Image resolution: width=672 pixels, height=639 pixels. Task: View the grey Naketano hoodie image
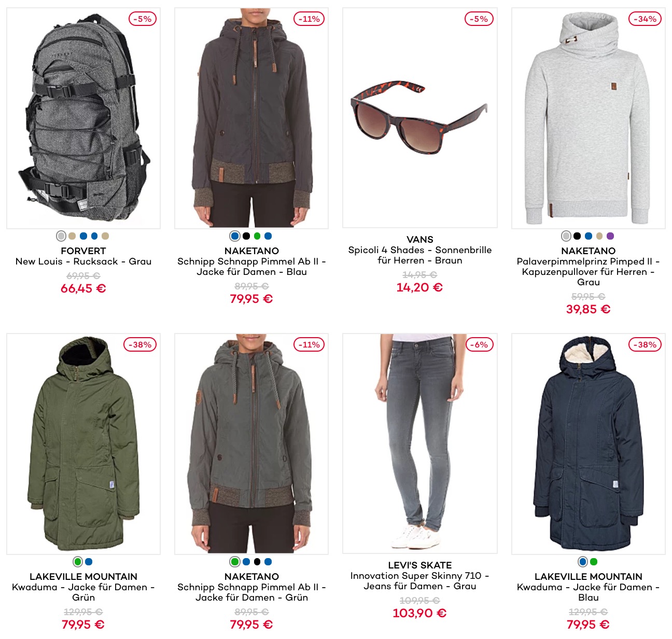click(x=589, y=118)
